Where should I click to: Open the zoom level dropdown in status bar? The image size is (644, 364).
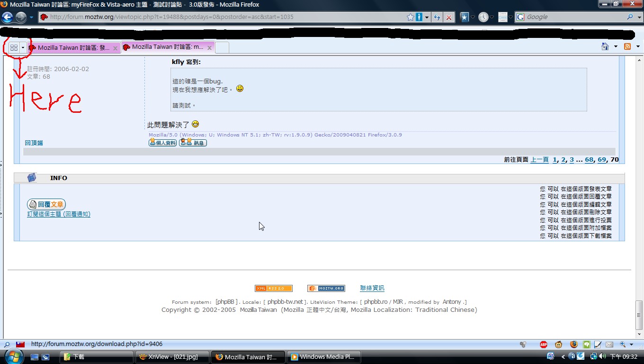click(632, 345)
